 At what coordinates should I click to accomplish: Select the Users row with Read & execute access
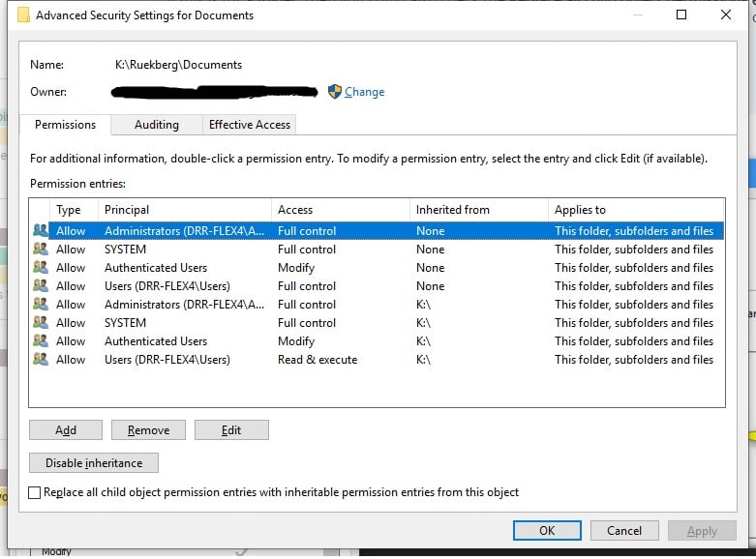[x=378, y=360]
